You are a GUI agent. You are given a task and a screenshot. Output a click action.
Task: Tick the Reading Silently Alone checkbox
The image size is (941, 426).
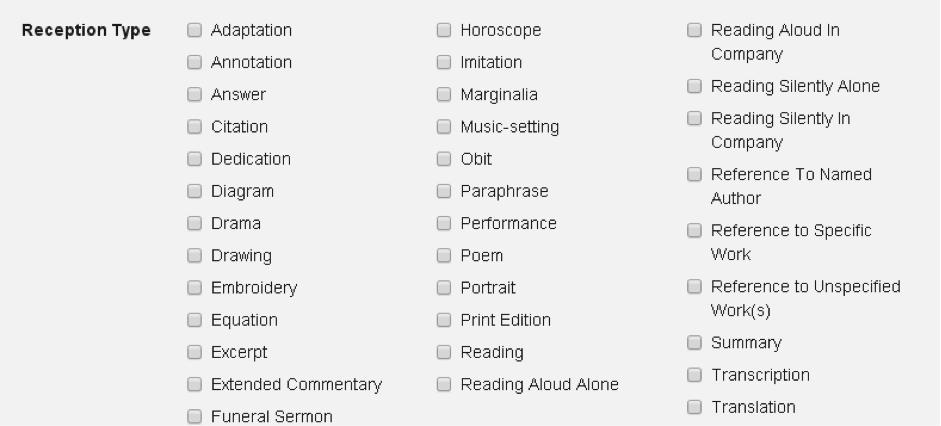(694, 87)
